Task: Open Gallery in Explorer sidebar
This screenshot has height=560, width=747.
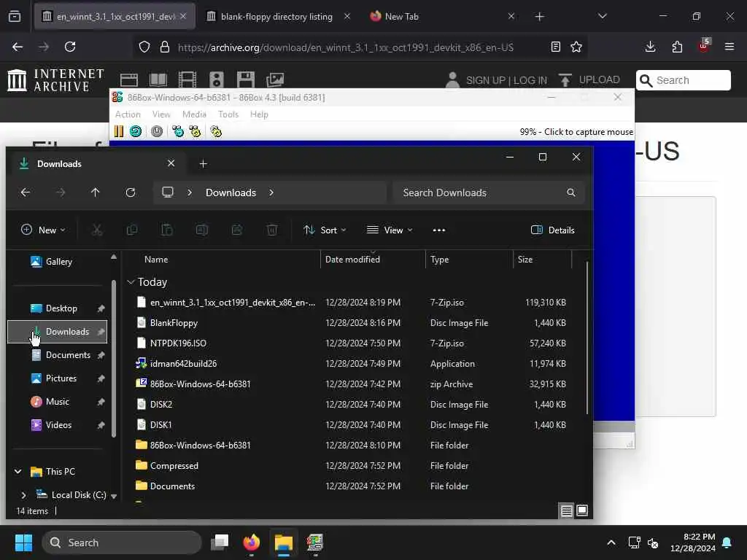Action: (58, 262)
